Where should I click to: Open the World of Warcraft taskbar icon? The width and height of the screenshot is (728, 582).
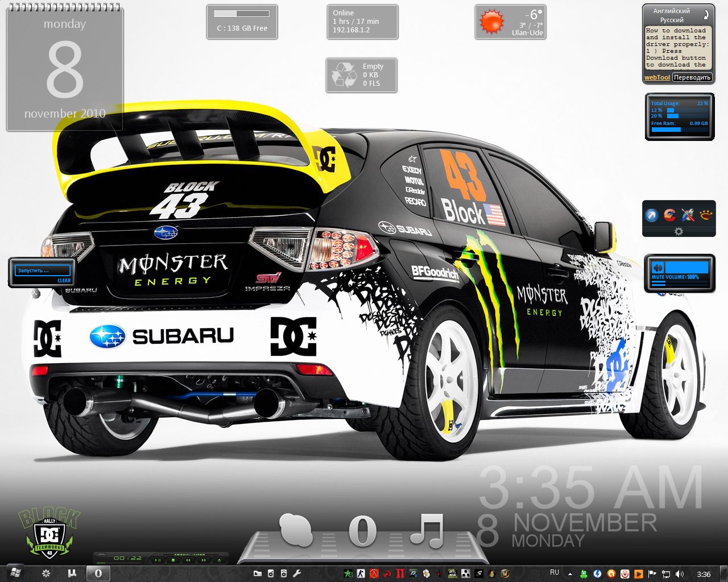tap(504, 573)
